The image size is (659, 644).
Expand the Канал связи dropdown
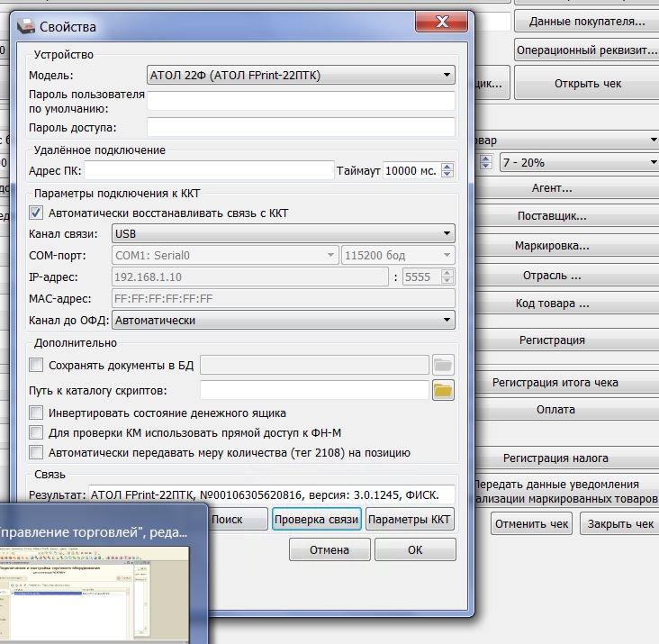pyautogui.click(x=282, y=234)
